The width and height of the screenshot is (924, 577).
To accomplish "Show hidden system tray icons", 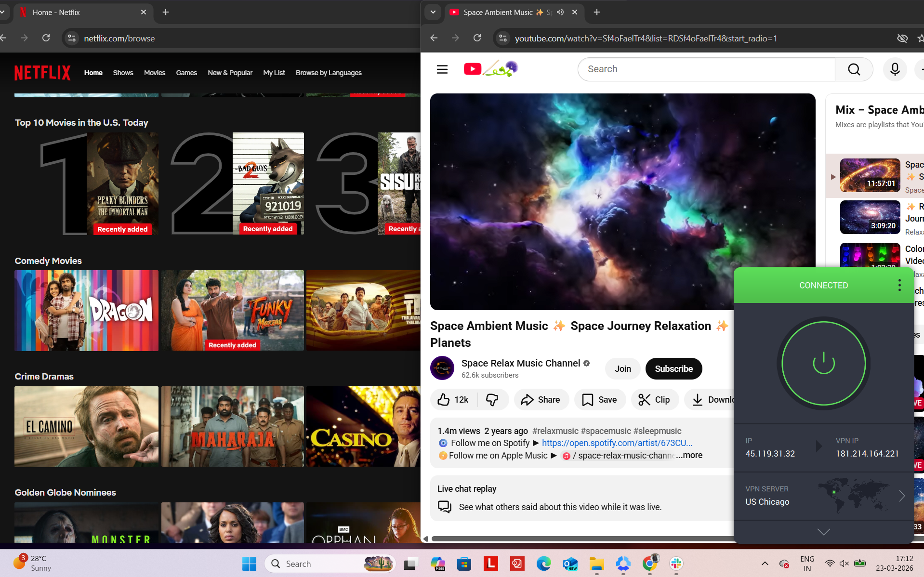I will [x=765, y=564].
